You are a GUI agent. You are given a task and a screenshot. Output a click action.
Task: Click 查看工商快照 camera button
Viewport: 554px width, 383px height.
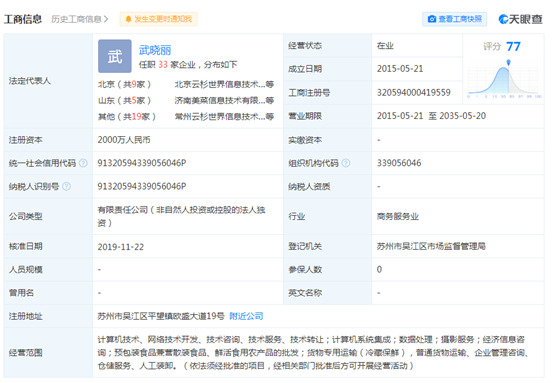[x=454, y=19]
